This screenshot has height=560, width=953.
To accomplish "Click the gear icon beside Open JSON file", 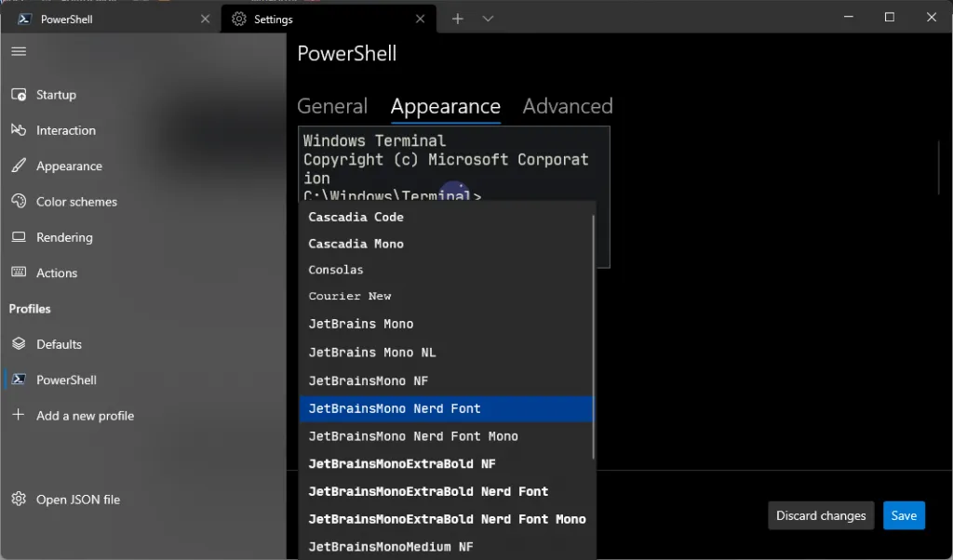I will coord(19,500).
